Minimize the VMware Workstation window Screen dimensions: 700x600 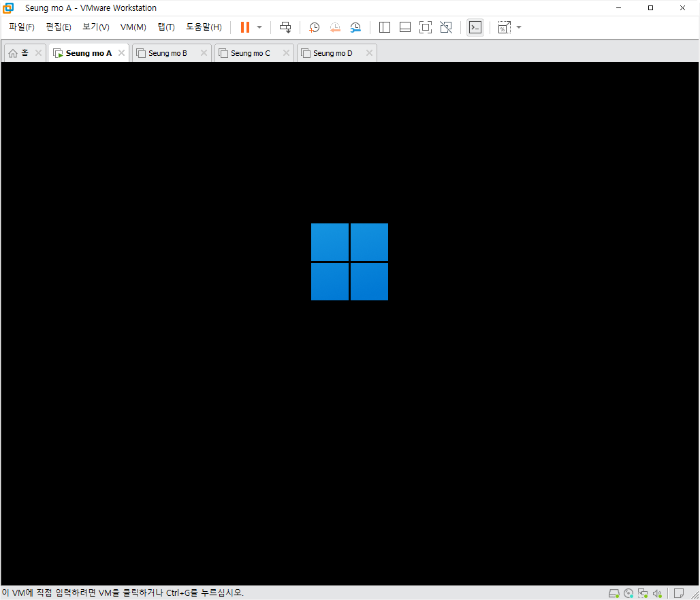pyautogui.click(x=619, y=8)
